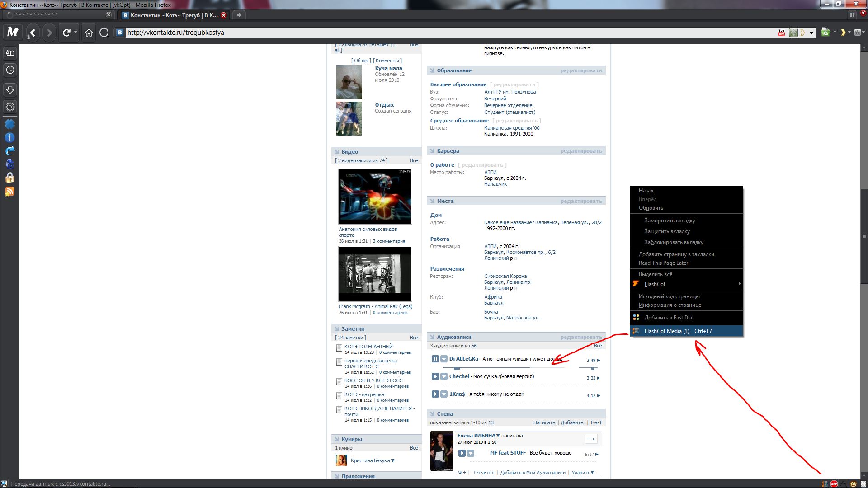Image resolution: width=868 pixels, height=488 pixels.
Task: Click the bookmark star in the address bar
Action: point(793,33)
